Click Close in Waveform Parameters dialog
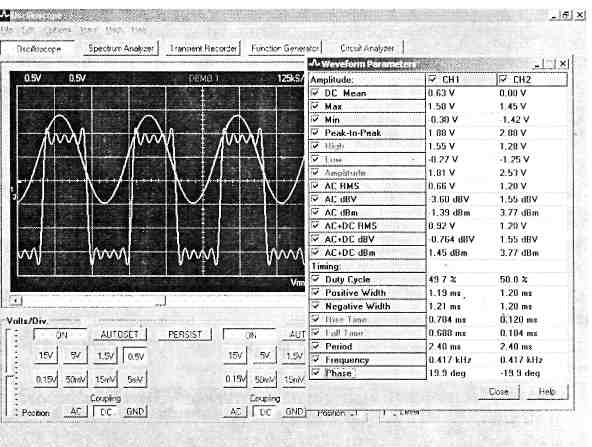 coord(498,392)
